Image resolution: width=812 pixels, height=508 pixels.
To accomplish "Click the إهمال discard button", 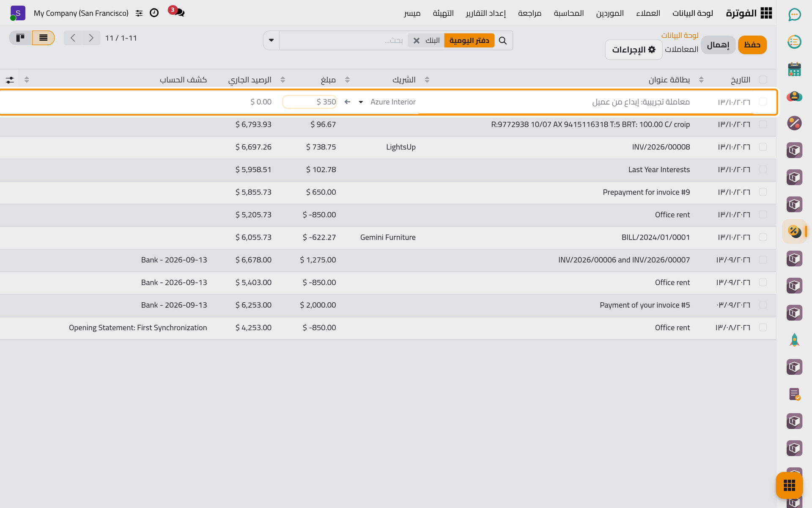I will (x=718, y=45).
